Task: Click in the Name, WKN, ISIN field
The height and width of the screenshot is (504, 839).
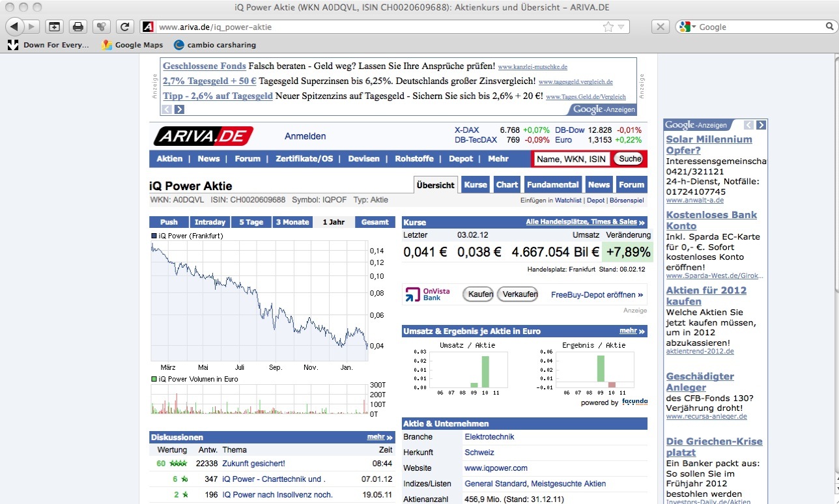Action: pyautogui.click(x=572, y=159)
